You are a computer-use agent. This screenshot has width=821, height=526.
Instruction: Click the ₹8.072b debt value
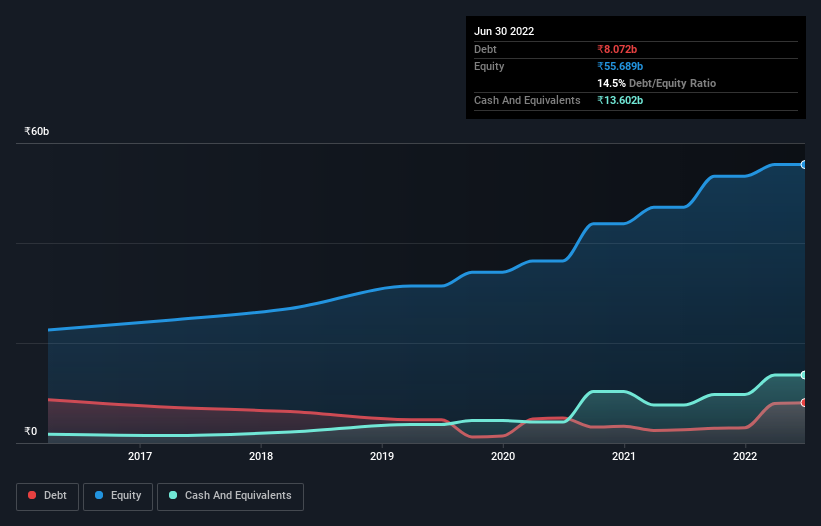617,49
